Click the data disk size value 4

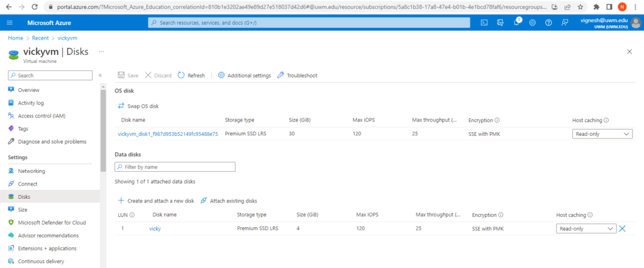point(297,228)
